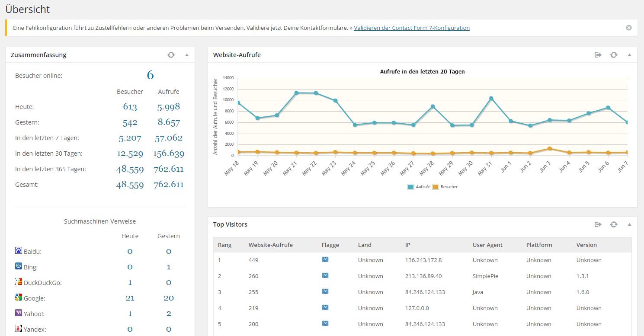Click the Baidu search engine icon
Screen dimensions: 644x336
coord(19,251)
